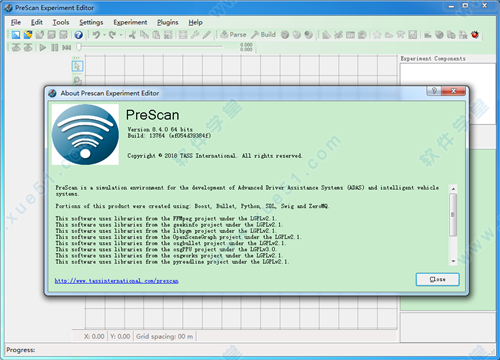The height and width of the screenshot is (360, 500).
Task: Click the first bridge icon in playback toolbar
Action: pos(16,48)
